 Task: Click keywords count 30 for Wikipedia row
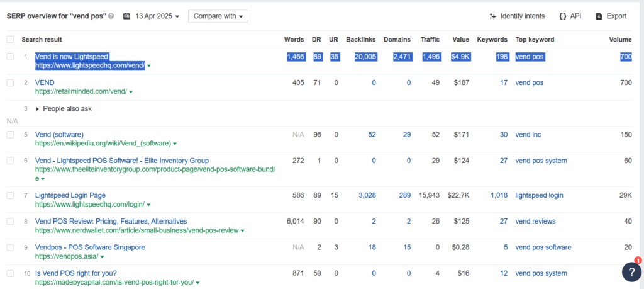tap(504, 135)
